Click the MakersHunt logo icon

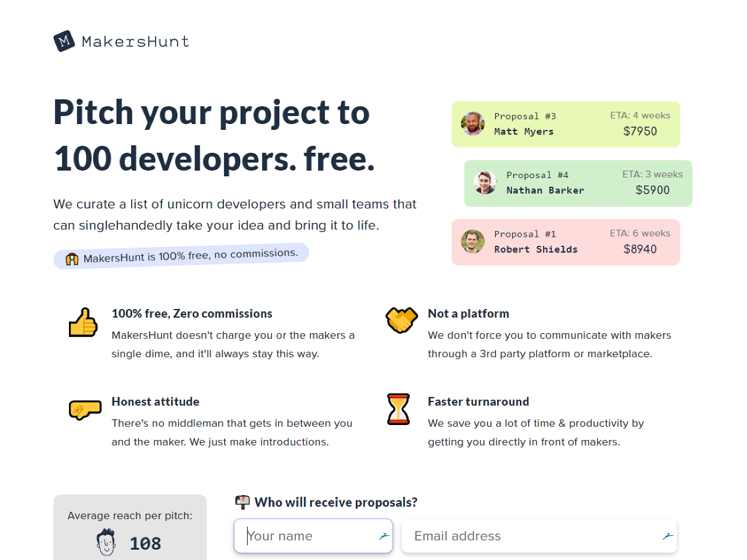(x=64, y=41)
